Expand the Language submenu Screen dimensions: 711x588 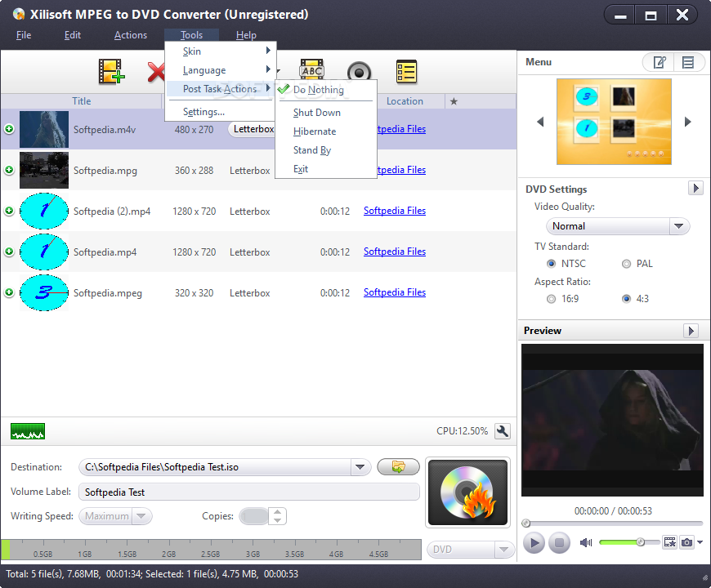[x=220, y=70]
